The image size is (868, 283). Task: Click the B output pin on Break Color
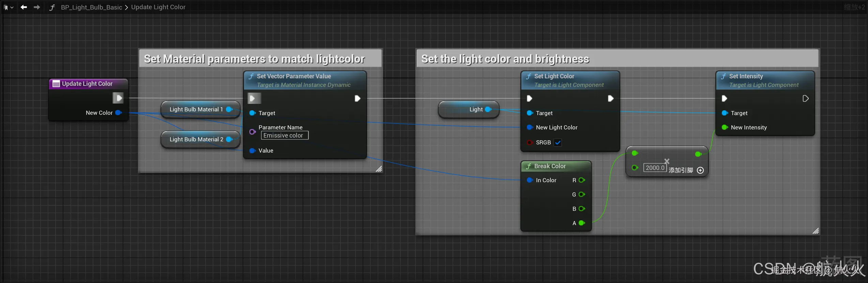(582, 209)
